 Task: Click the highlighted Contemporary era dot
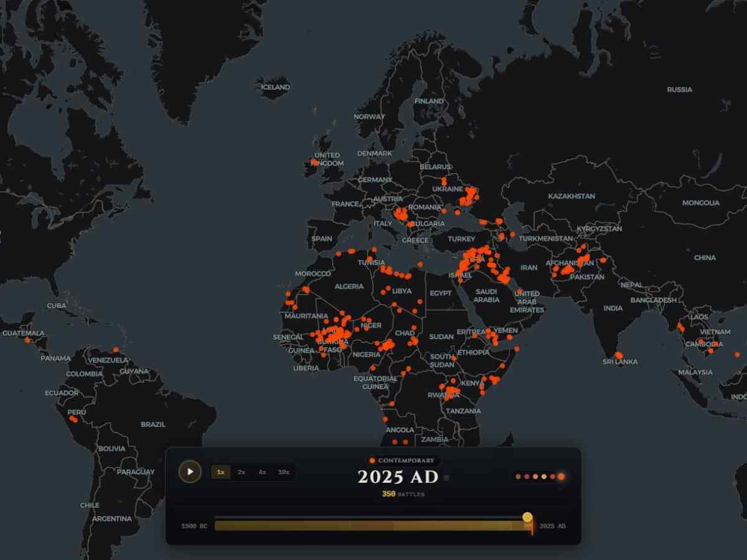click(561, 476)
